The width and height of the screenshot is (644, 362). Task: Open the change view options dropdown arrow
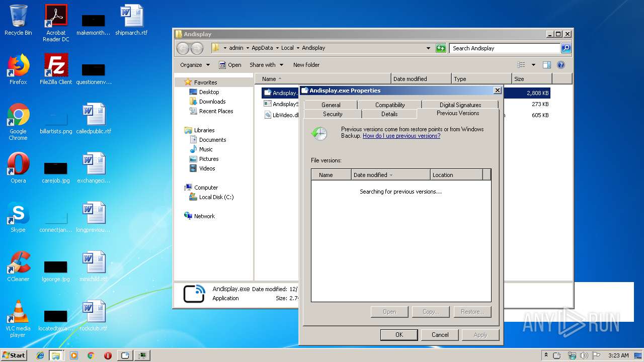tap(533, 65)
